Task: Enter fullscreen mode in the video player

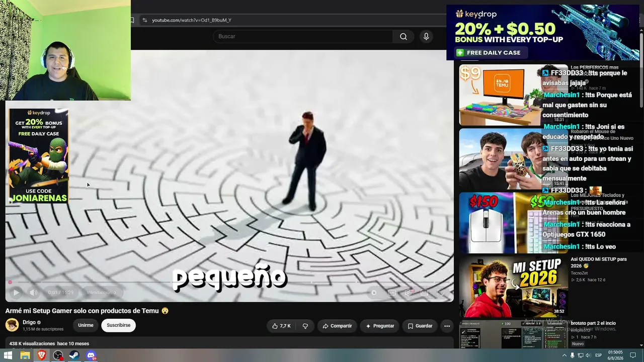Action: [x=441, y=293]
